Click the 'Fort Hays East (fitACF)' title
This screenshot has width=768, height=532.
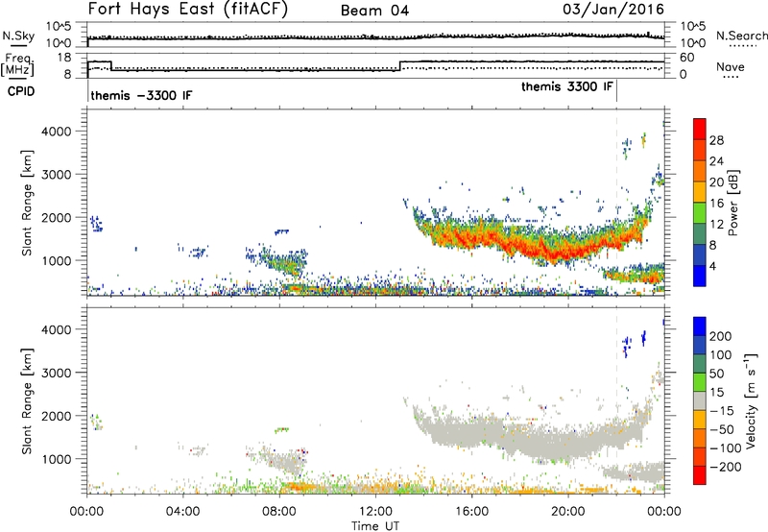coord(187,10)
